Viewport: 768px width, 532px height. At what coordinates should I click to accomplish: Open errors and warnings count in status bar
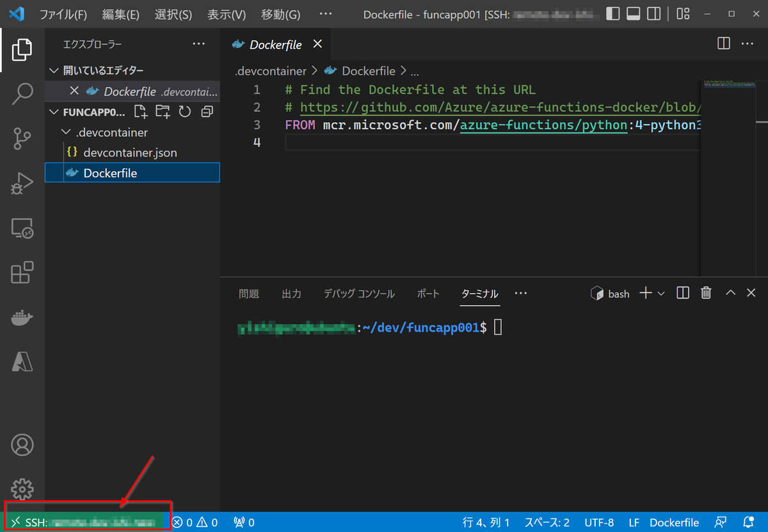(x=195, y=522)
